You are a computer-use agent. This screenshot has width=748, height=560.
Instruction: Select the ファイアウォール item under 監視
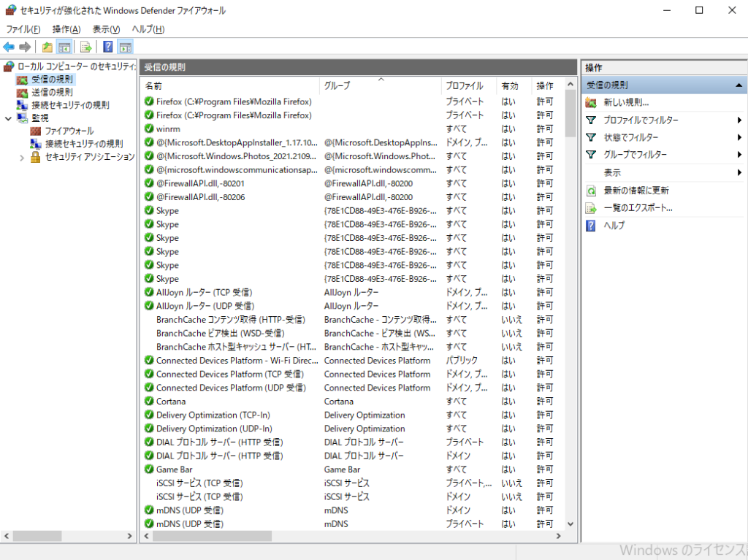coord(69,131)
